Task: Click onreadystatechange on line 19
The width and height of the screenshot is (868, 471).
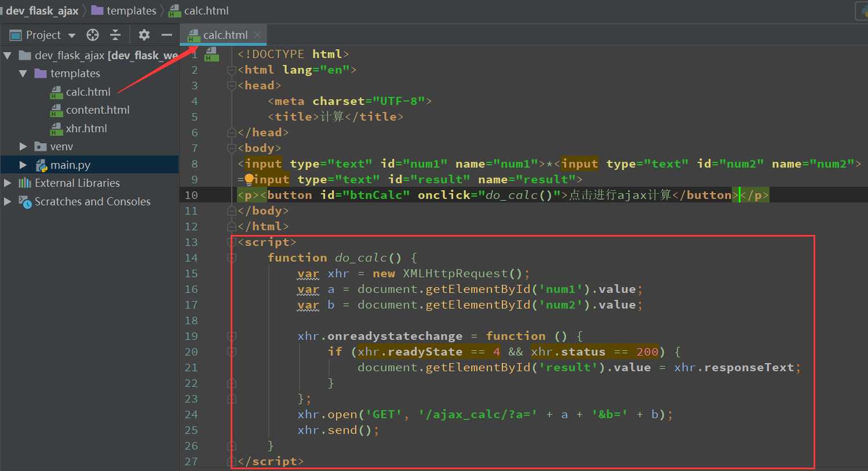Action: (395, 336)
